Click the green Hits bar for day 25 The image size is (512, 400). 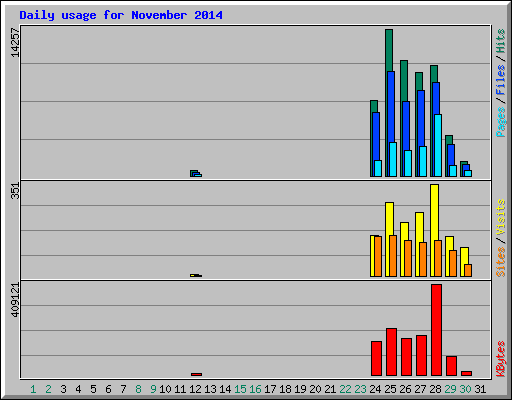click(x=389, y=50)
